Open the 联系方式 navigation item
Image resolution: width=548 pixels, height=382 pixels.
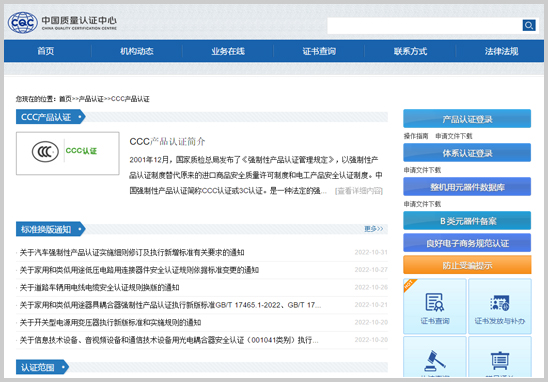[x=410, y=51]
